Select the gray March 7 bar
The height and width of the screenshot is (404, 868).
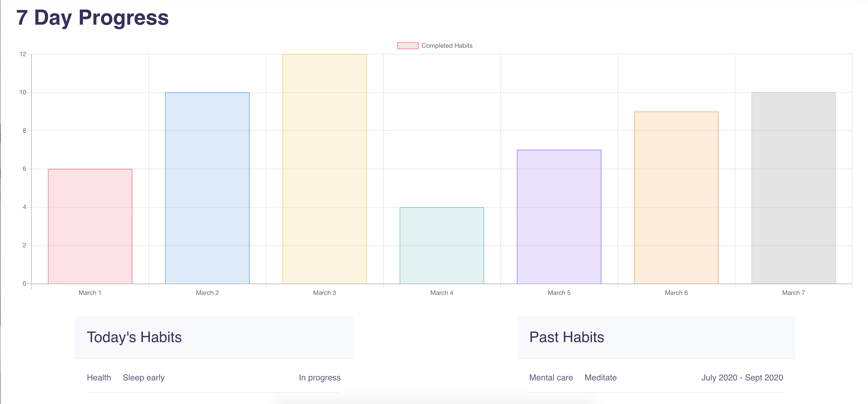tap(793, 188)
